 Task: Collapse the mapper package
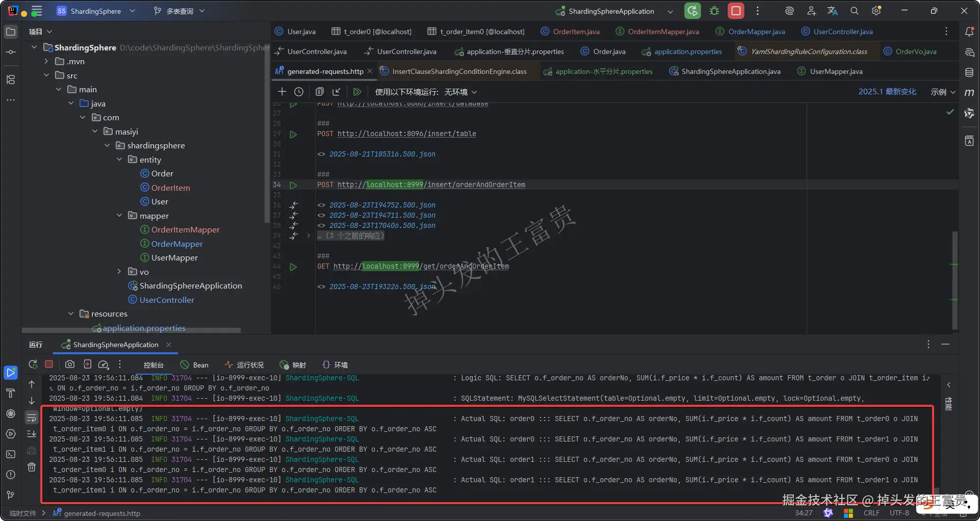pos(119,216)
